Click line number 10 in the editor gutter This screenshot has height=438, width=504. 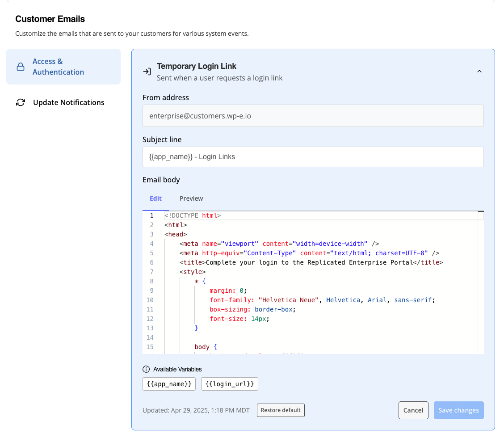coord(150,300)
